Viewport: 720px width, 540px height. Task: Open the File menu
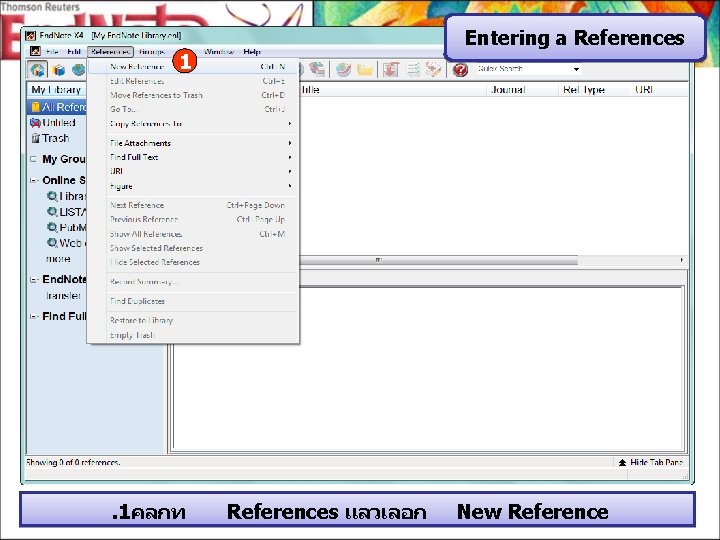52,51
